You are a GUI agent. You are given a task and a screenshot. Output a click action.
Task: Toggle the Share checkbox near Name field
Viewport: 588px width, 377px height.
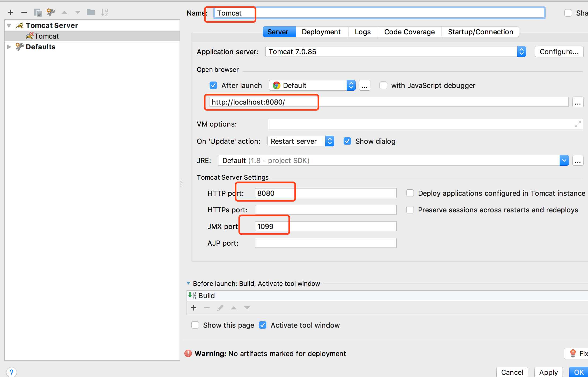[x=568, y=13]
